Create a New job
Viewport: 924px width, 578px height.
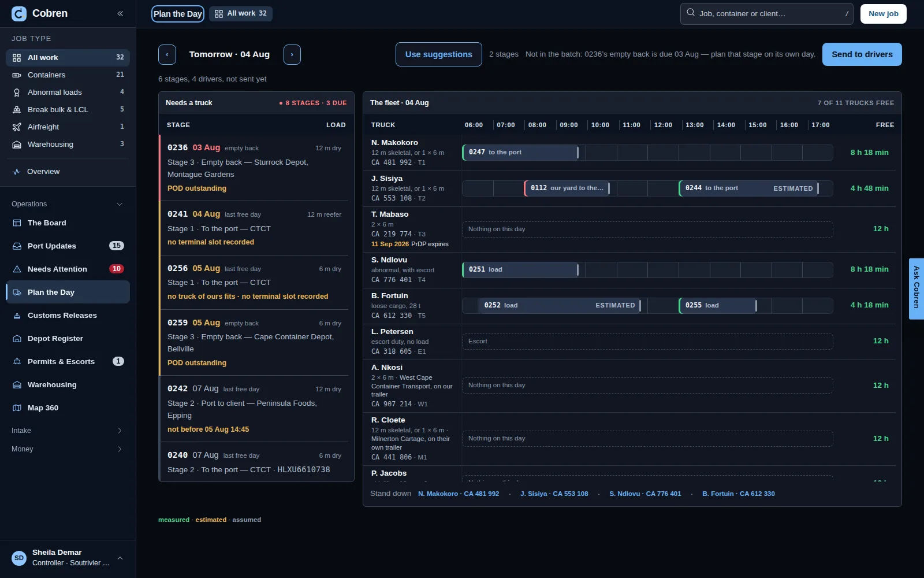884,14
